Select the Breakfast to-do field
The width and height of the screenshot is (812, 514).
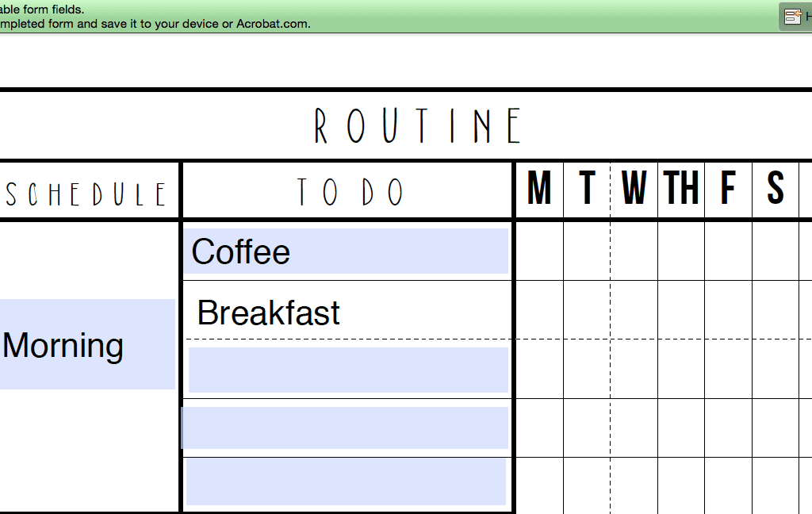click(348, 312)
